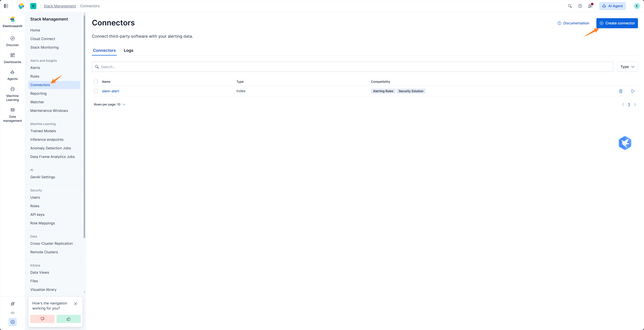Open Visualize library menu item
The height and width of the screenshot is (330, 644).
(x=43, y=289)
